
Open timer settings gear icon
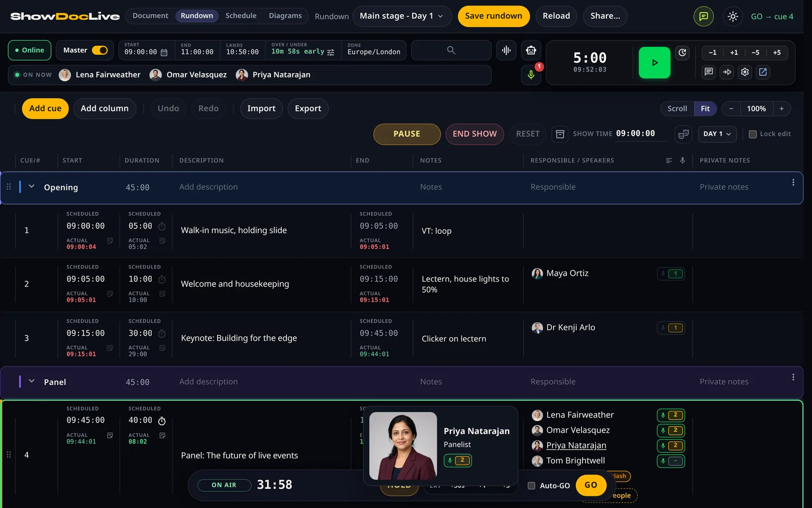(x=745, y=72)
